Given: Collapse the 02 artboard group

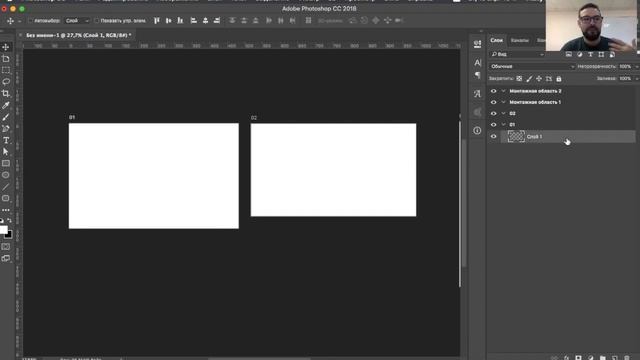Looking at the screenshot, I should [504, 113].
